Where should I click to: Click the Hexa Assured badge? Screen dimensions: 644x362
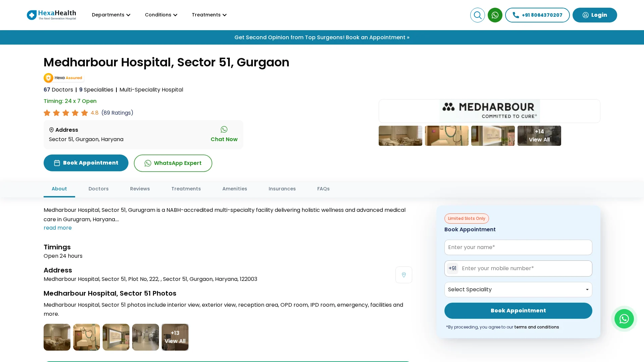click(x=63, y=78)
